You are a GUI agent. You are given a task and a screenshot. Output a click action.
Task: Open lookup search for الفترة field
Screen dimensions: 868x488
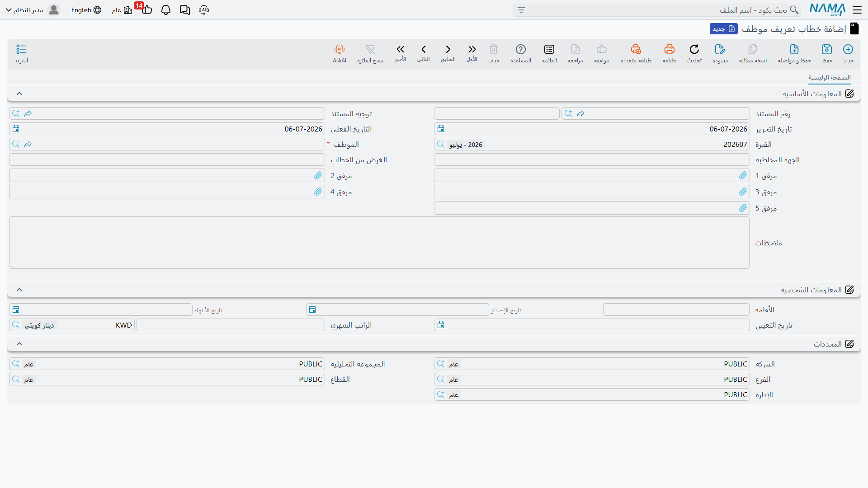[441, 144]
